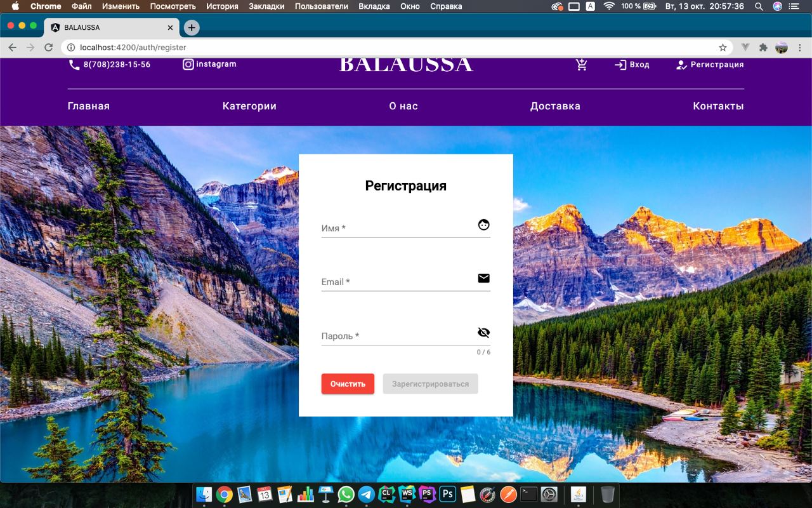Open PhpStorm in the Dock
The width and height of the screenshot is (812, 508).
pos(427,494)
